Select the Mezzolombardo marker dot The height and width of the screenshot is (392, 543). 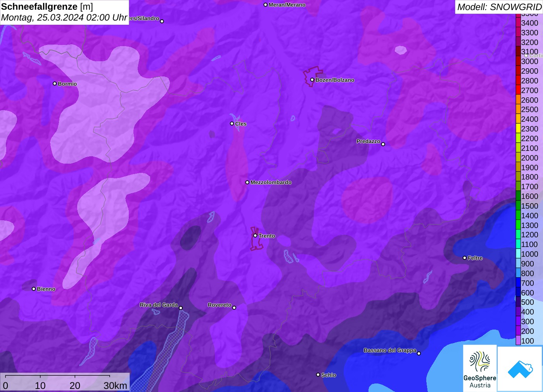coord(247,182)
